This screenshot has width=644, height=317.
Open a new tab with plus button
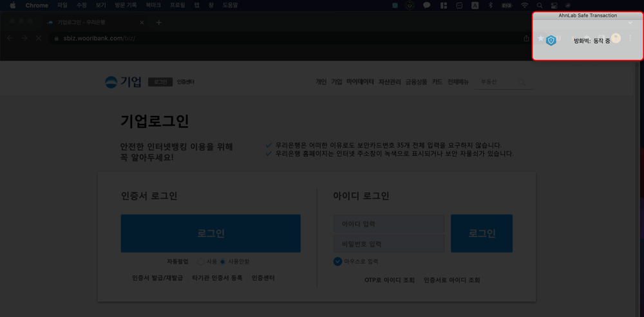tap(159, 23)
